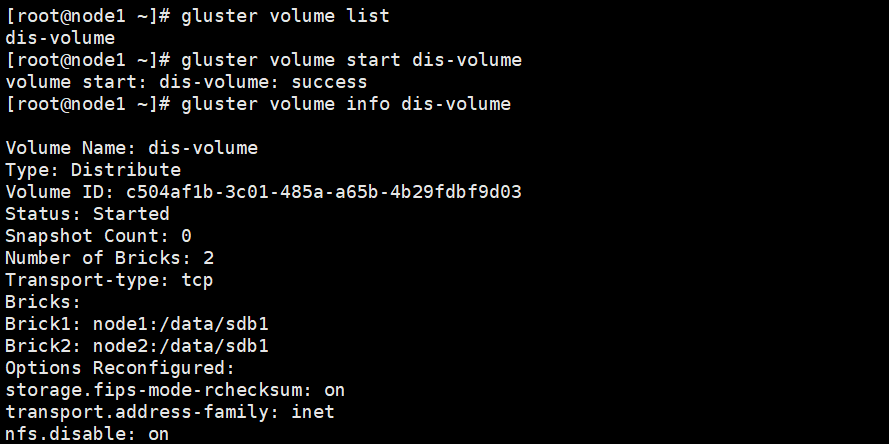Click the 'dis-volume' output on second line

click(x=60, y=38)
